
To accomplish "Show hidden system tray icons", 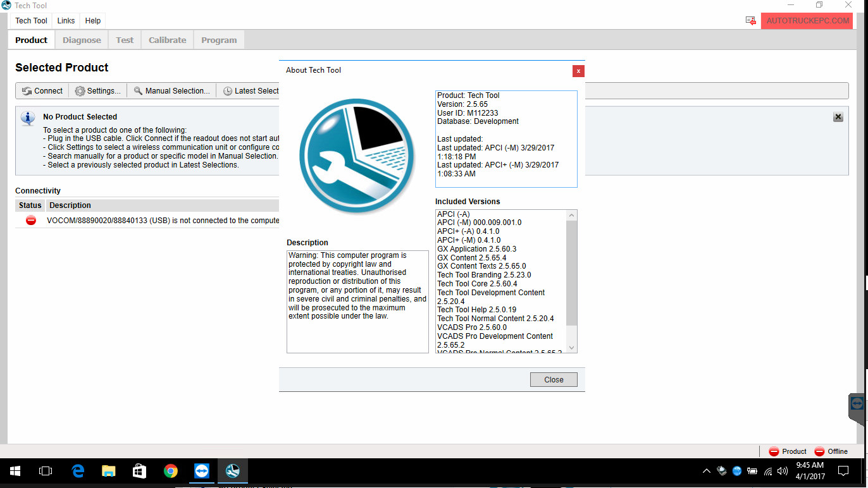I will click(707, 471).
